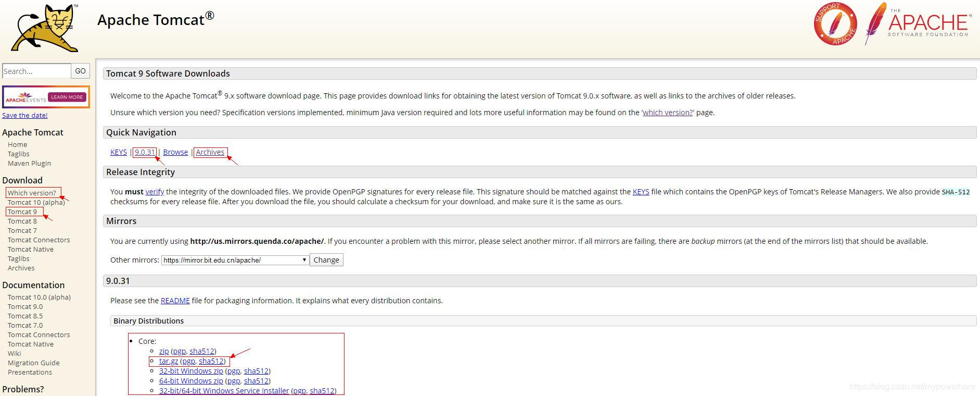980x396 pixels.
Task: Download the 64-bit Windows zip
Action: (x=191, y=381)
